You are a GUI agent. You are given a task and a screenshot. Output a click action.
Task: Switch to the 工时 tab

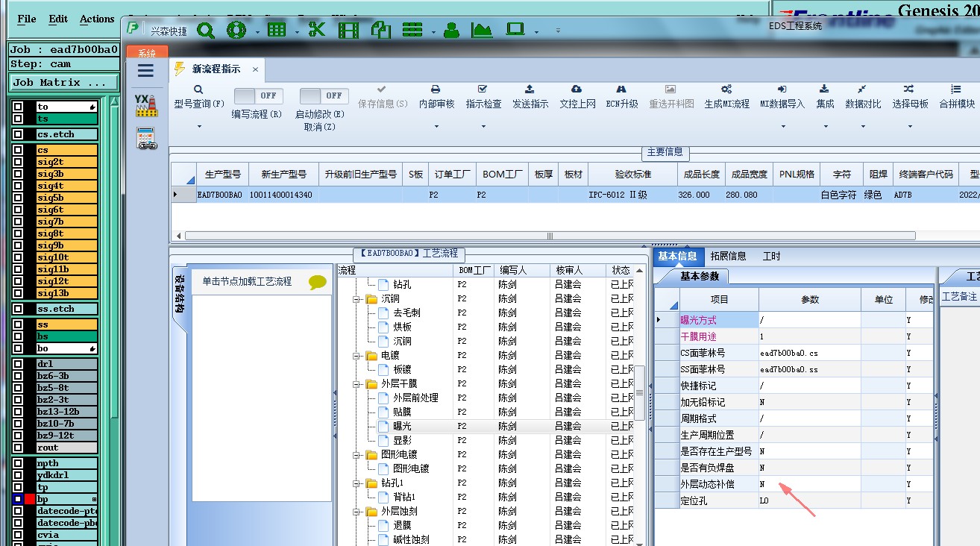pyautogui.click(x=771, y=256)
